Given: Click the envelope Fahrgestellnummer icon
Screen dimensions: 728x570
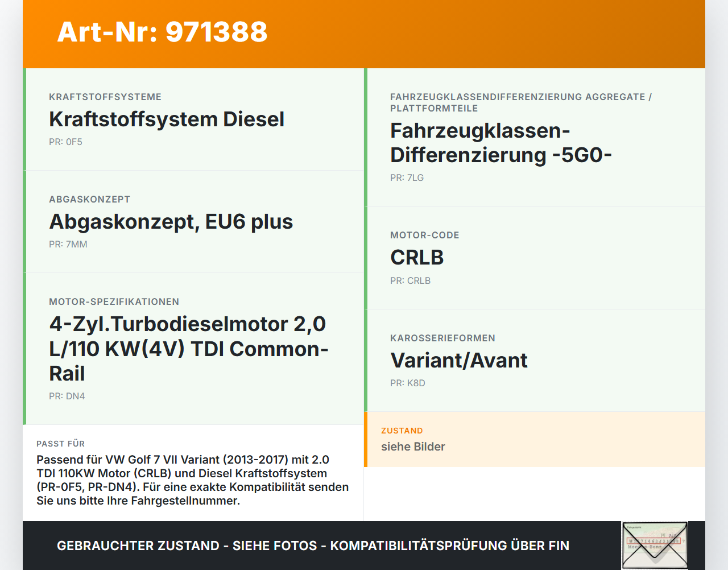Looking at the screenshot, I should [655, 545].
